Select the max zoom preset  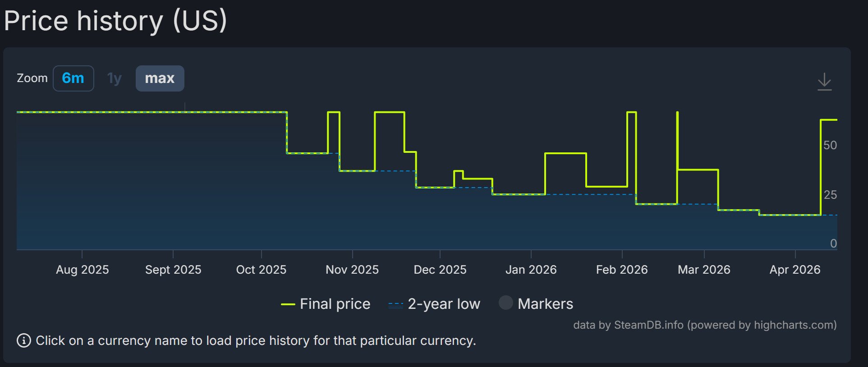[x=160, y=78]
